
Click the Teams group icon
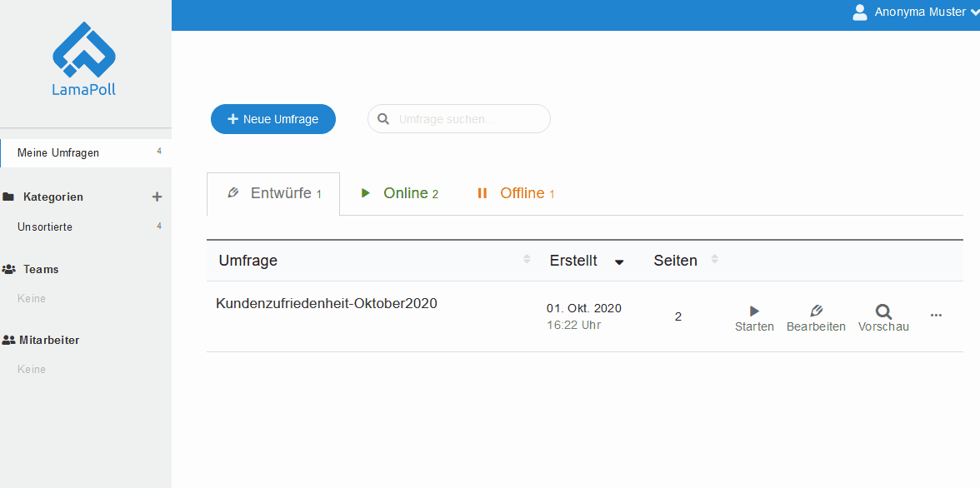8,269
